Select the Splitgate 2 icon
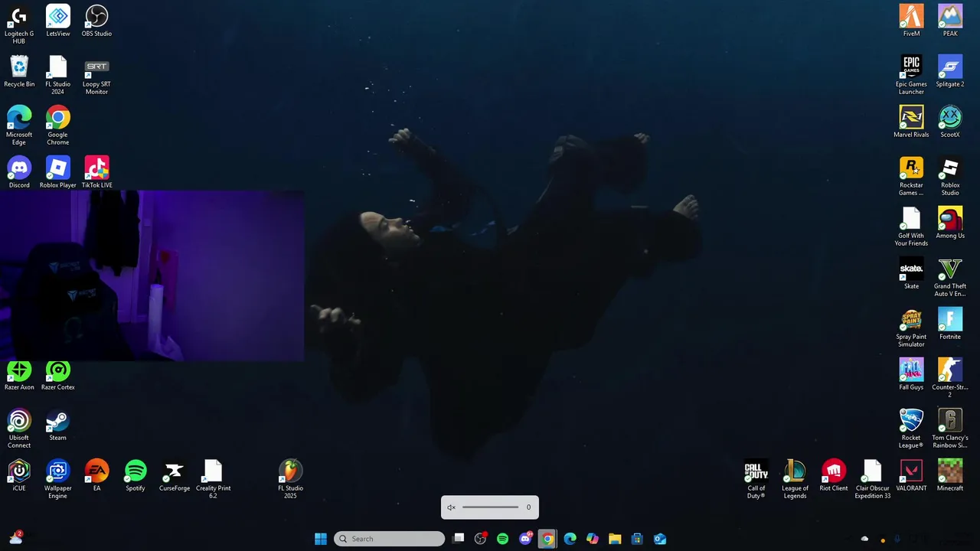The width and height of the screenshot is (980, 551). 950,71
